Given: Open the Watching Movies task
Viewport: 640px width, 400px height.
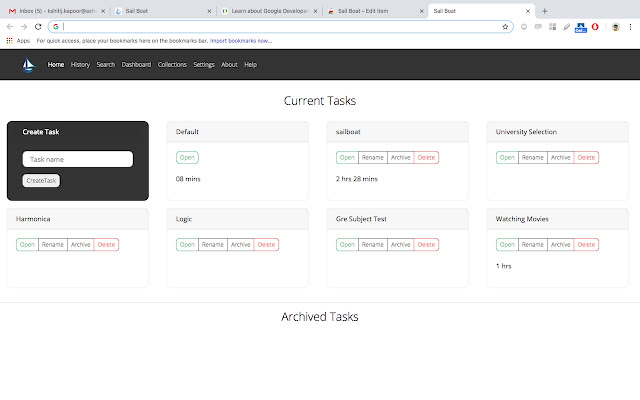Looking at the screenshot, I should [507, 244].
